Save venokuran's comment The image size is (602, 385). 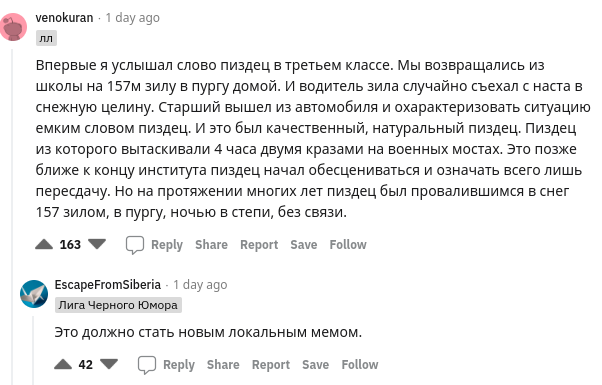coord(304,245)
